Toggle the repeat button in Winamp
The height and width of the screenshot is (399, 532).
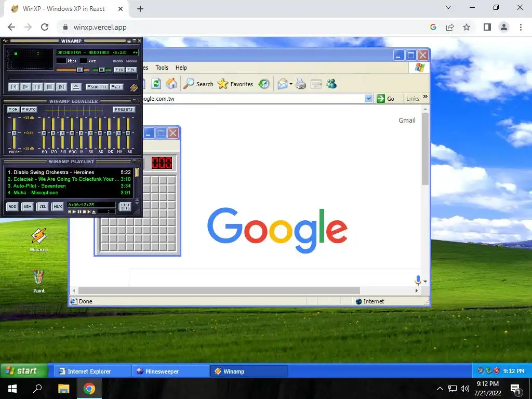116,87
